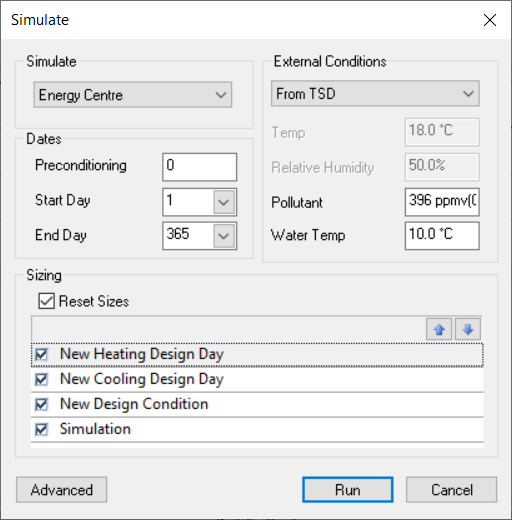
Task: Open the Advanced settings
Action: [62, 490]
